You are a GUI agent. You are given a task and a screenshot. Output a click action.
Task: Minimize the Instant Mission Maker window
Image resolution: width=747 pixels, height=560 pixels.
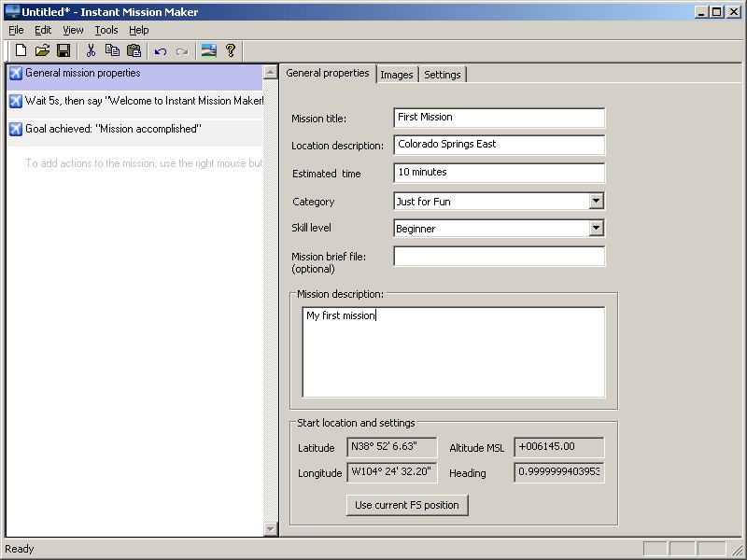[701, 12]
